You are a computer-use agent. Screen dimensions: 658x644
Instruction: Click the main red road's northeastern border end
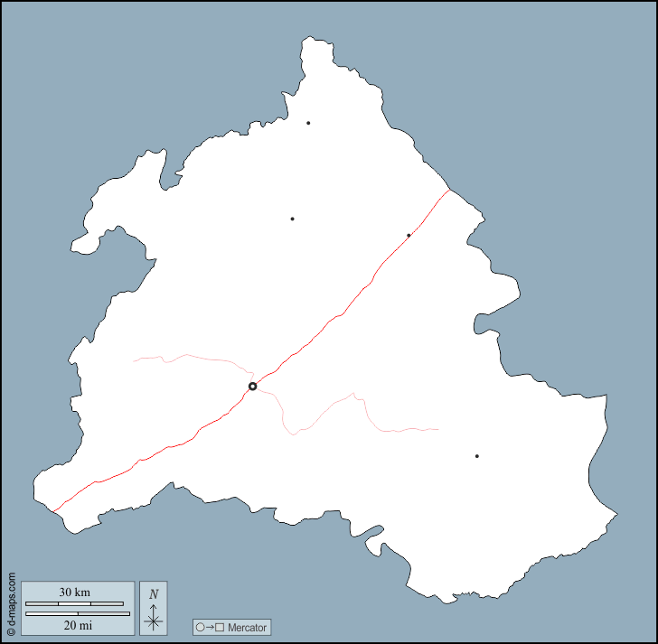(448, 191)
